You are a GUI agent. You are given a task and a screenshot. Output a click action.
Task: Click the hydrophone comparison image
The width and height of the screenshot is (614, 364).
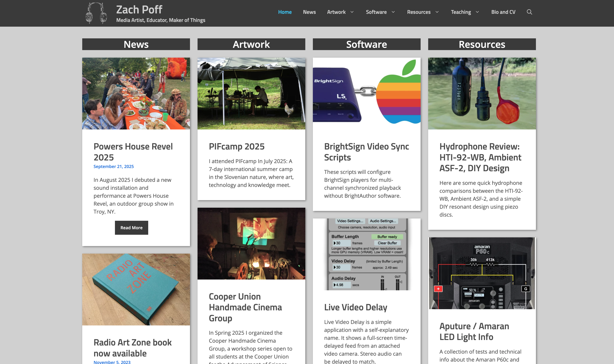coord(482,93)
